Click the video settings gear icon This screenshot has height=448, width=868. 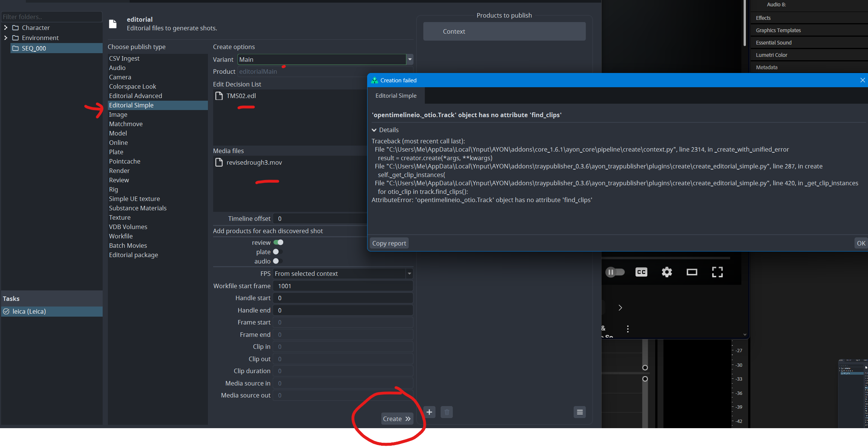click(x=666, y=272)
